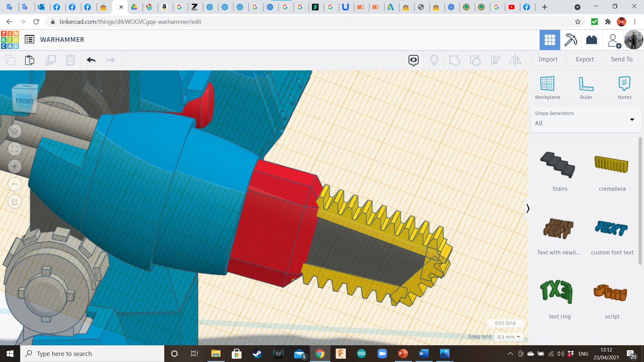Collapse the shapes panel chevron
This screenshot has width=644, height=362.
(528, 208)
